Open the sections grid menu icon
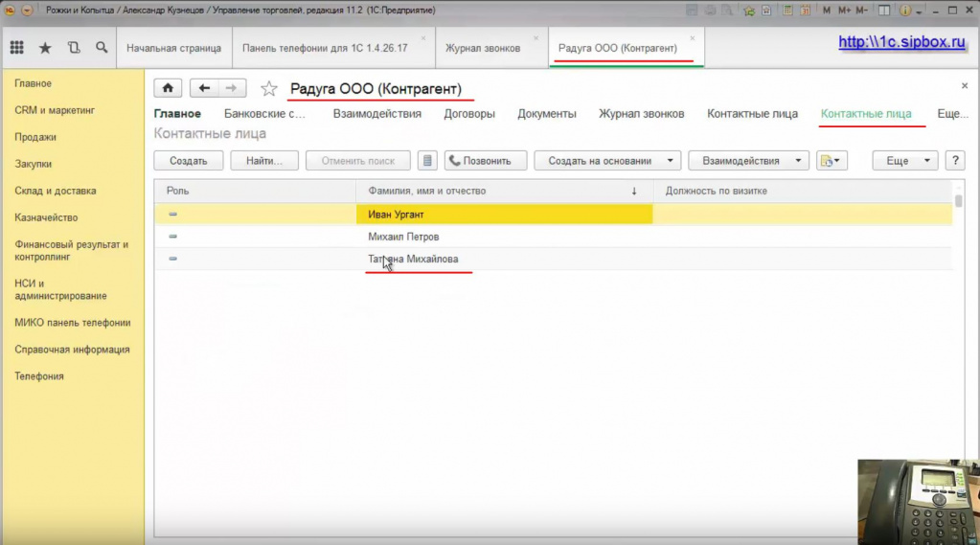Image resolution: width=980 pixels, height=545 pixels. [x=17, y=48]
